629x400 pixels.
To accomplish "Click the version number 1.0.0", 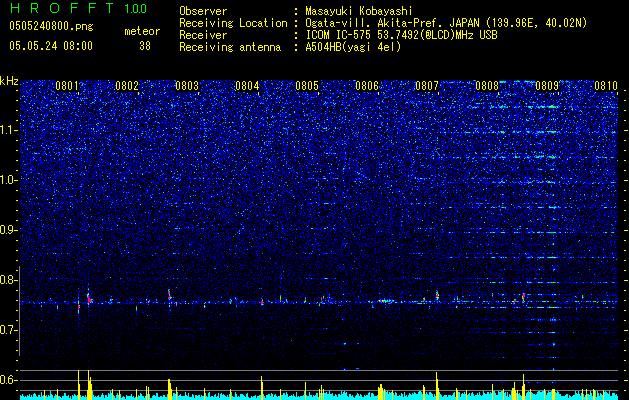I will pyautogui.click(x=136, y=8).
